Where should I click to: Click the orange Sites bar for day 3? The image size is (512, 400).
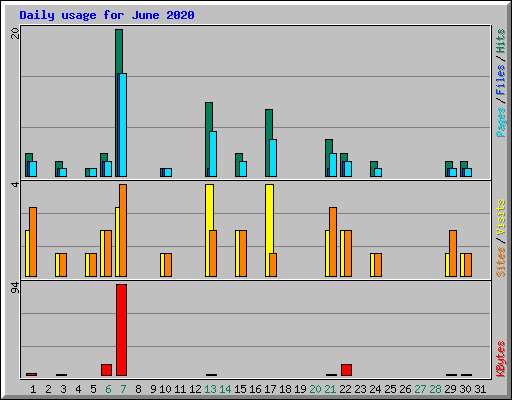click(63, 265)
